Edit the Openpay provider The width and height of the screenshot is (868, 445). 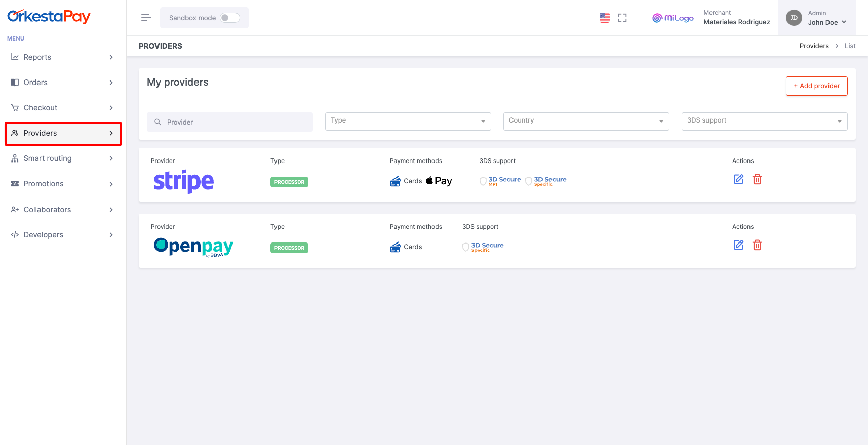(x=739, y=245)
